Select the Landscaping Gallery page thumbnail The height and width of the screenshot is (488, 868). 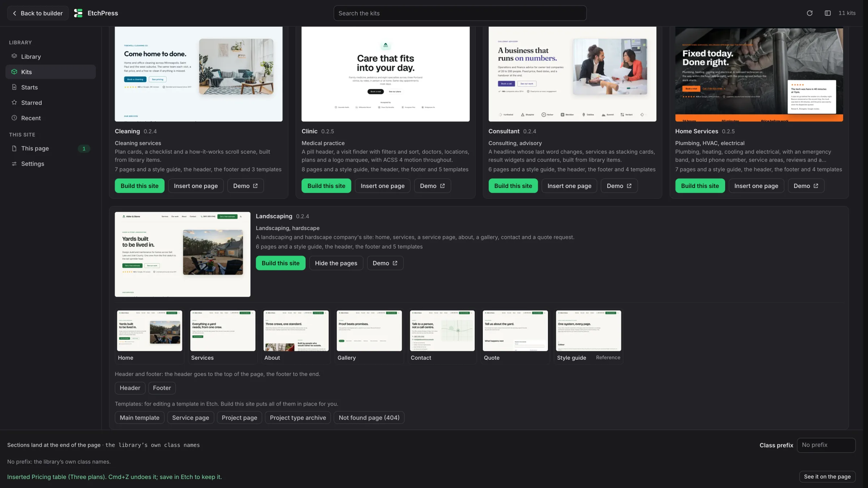[x=369, y=331]
